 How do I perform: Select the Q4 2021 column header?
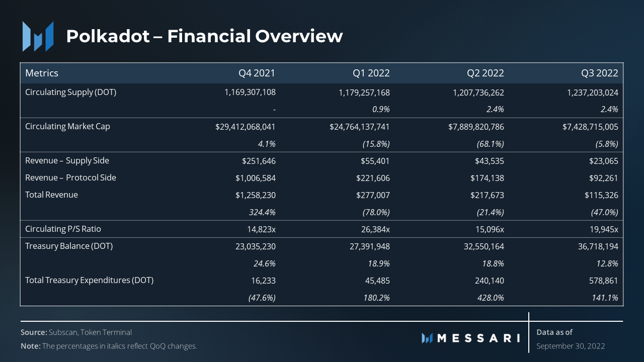click(x=257, y=73)
